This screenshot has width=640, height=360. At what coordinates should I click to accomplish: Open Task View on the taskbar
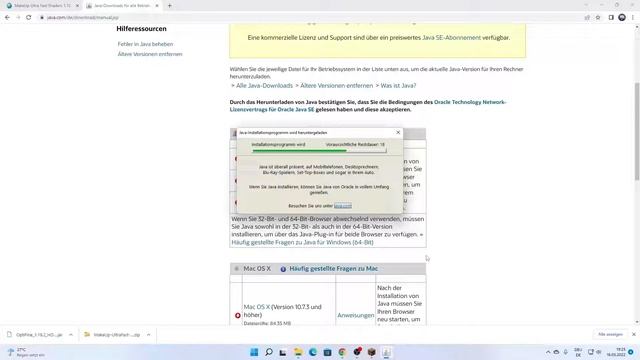point(283,352)
